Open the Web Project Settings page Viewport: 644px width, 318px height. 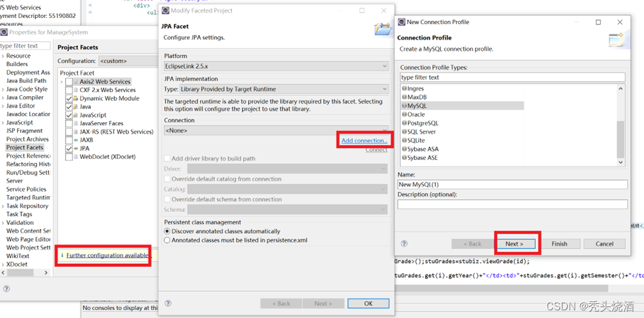(x=28, y=247)
